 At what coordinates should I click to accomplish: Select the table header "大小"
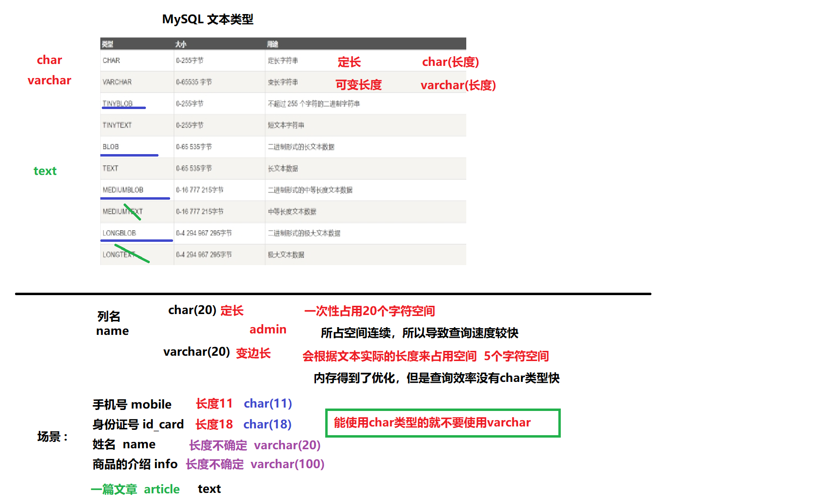[x=180, y=44]
